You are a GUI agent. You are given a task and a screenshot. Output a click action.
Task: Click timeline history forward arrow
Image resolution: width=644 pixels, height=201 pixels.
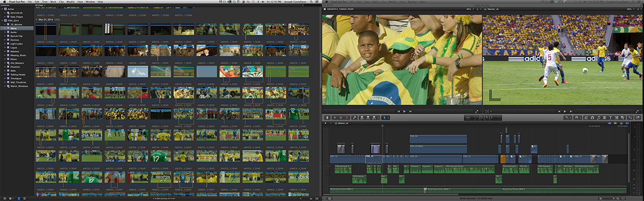(331, 123)
